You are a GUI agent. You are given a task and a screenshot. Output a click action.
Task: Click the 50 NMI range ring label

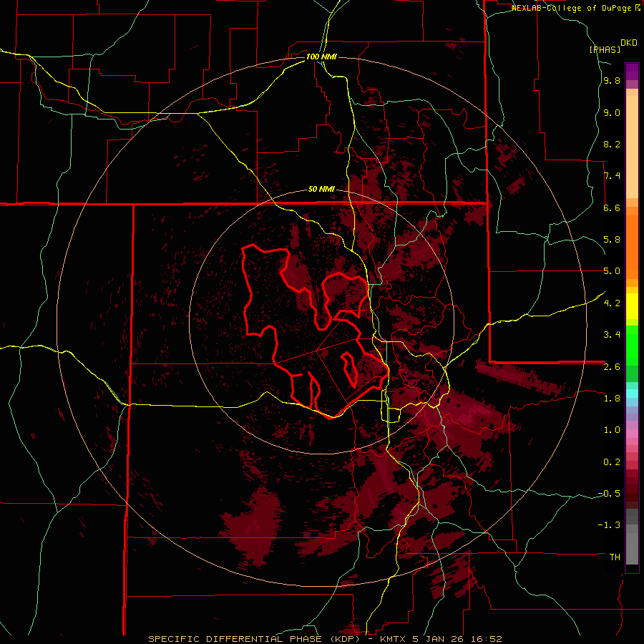pyautogui.click(x=321, y=189)
